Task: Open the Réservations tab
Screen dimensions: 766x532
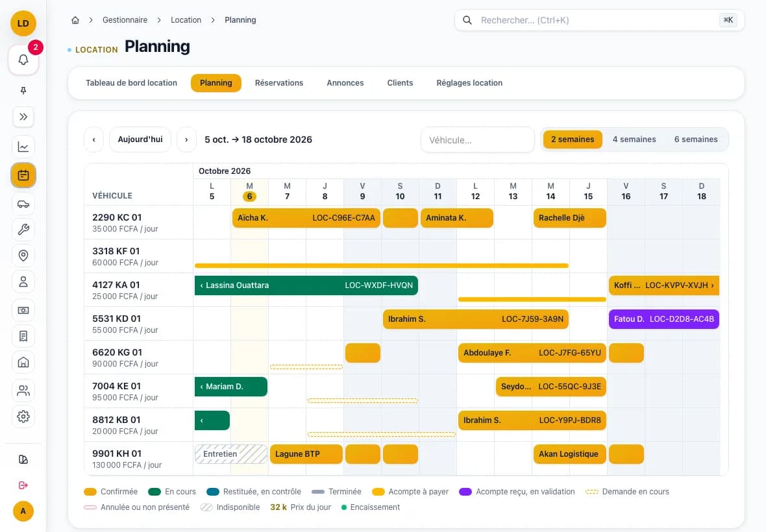Action: [x=279, y=83]
